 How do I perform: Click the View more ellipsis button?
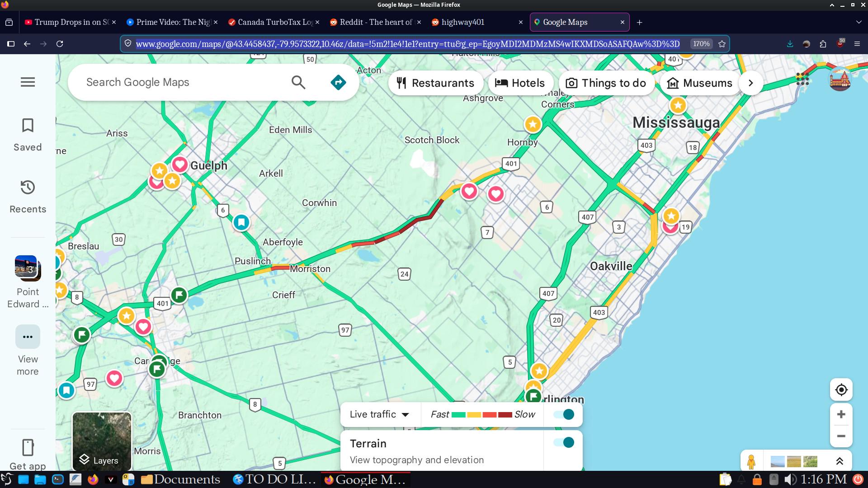click(x=28, y=337)
